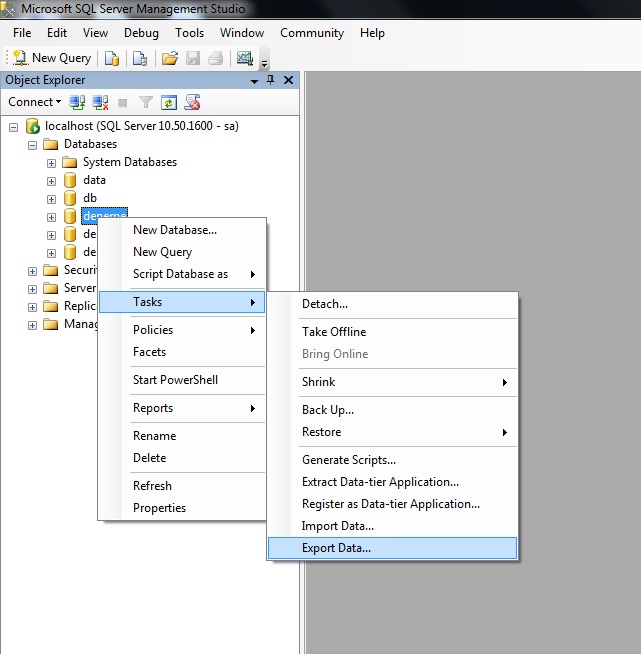Open the Help menu
Screen dimensions: 641x654
click(x=372, y=33)
